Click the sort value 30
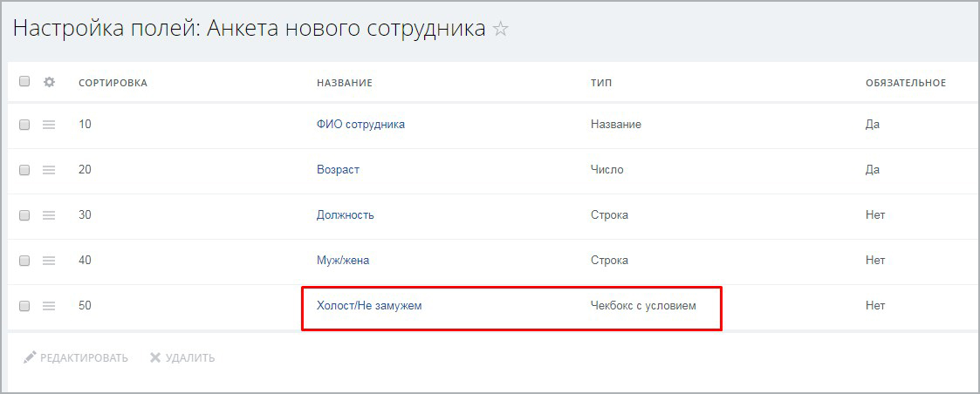980x394 pixels. click(x=85, y=215)
